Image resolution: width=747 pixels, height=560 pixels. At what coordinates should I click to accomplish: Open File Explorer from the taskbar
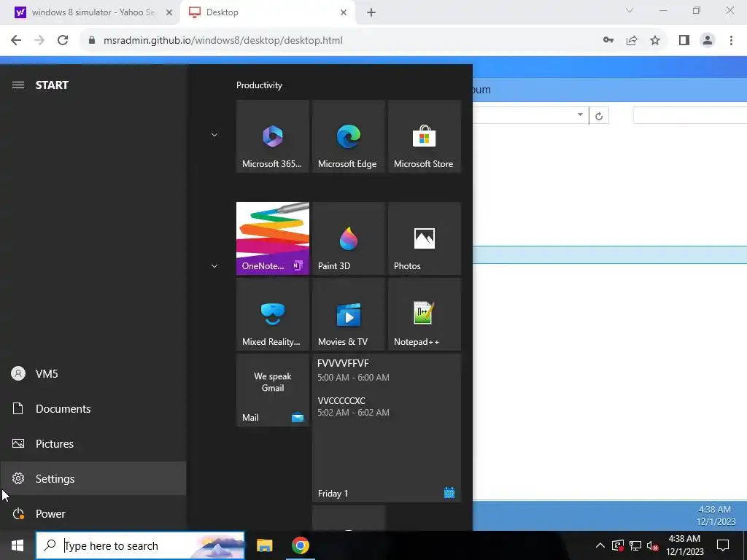point(264,545)
